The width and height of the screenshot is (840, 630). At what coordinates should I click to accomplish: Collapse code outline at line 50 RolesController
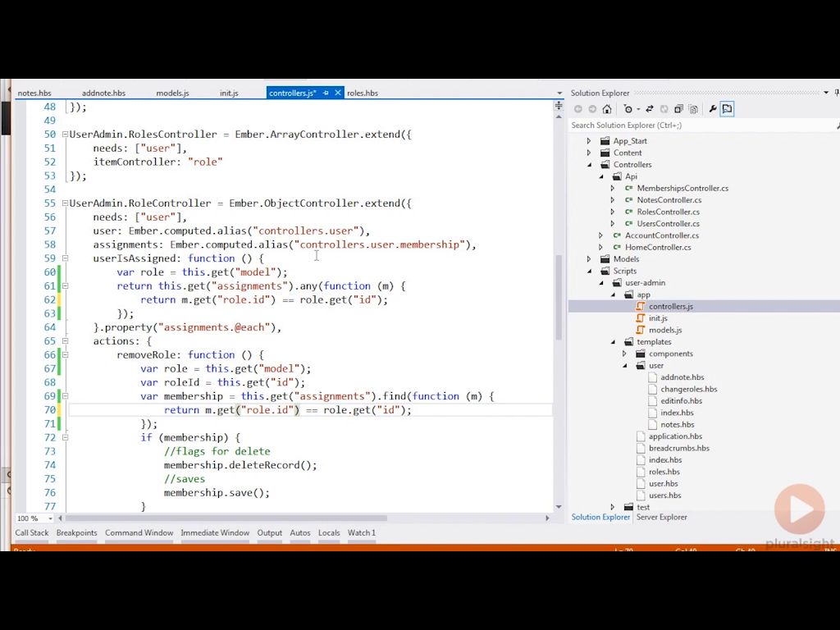(65, 134)
